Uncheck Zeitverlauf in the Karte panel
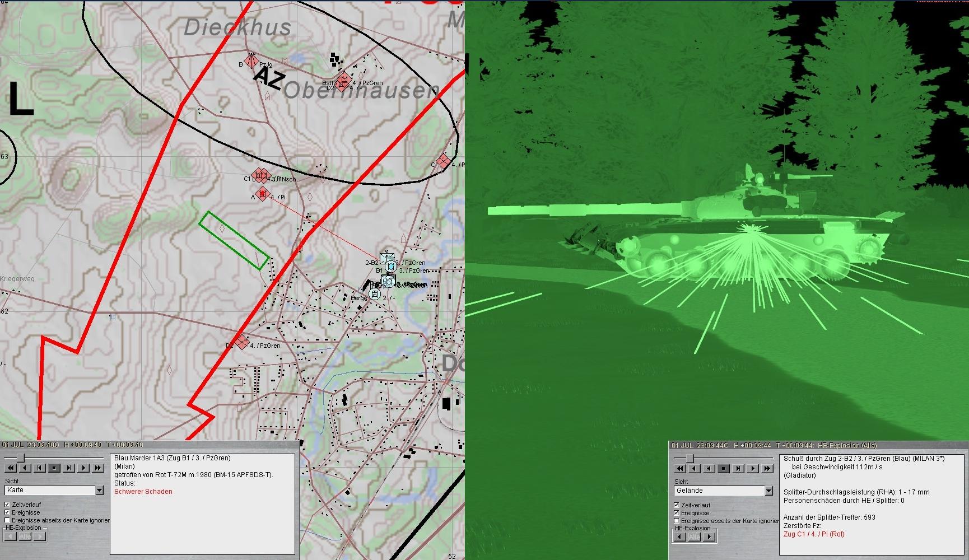969x560 pixels. coord(7,505)
